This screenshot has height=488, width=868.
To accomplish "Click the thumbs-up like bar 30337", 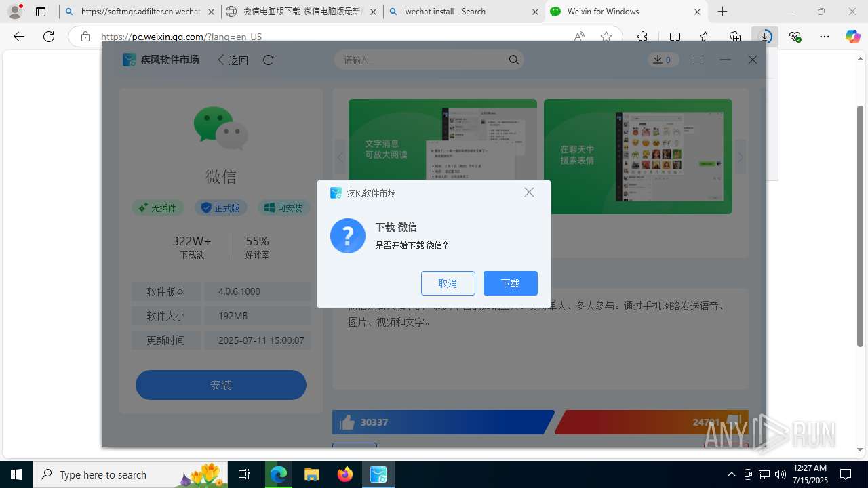I will [x=443, y=422].
